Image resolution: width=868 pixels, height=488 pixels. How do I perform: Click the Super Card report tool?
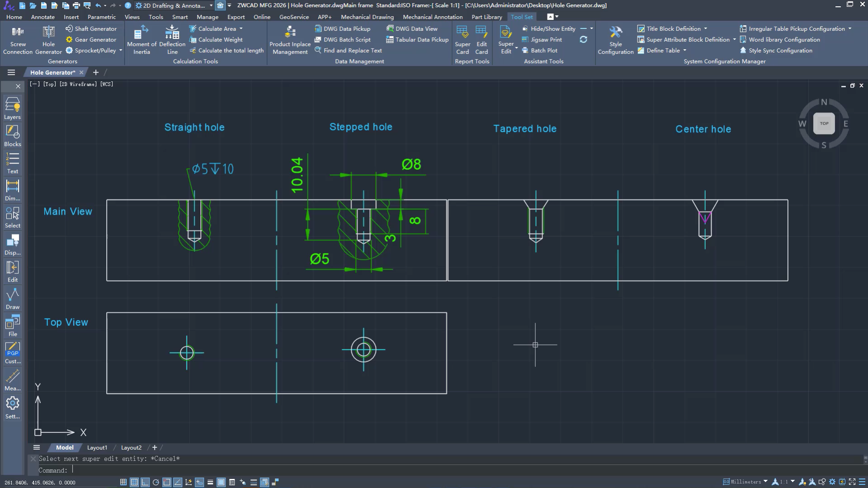(462, 39)
